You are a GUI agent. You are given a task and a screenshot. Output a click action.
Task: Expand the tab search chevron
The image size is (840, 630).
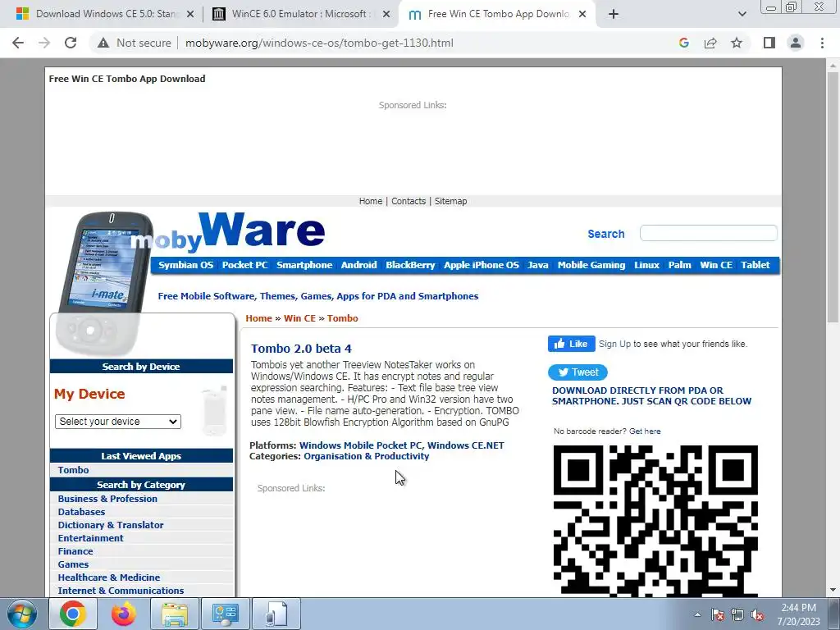[742, 14]
